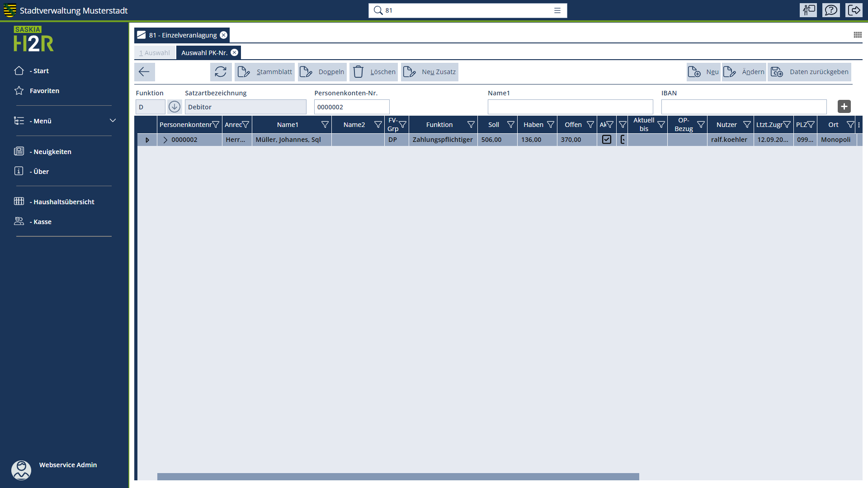This screenshot has width=868, height=488.
Task: Toggle the partially visible checkbox after Aktiv
Action: [x=623, y=140]
